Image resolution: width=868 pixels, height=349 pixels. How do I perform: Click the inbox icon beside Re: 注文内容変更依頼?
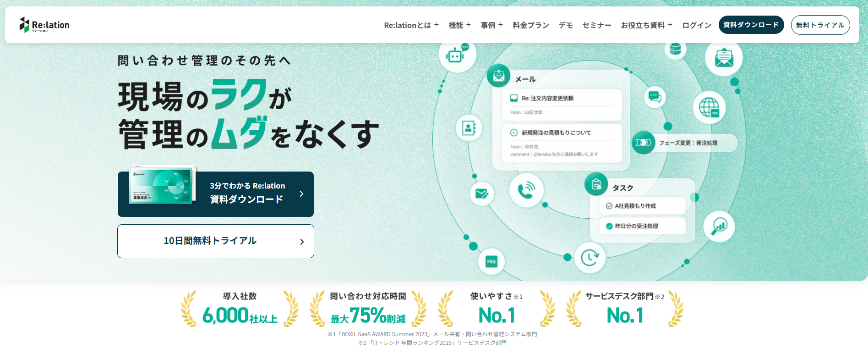point(514,98)
